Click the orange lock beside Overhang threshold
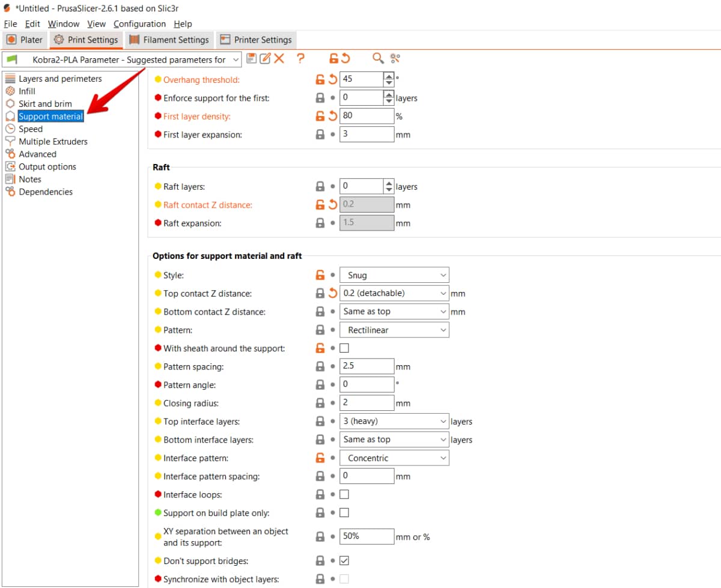The width and height of the screenshot is (721, 588). point(320,79)
